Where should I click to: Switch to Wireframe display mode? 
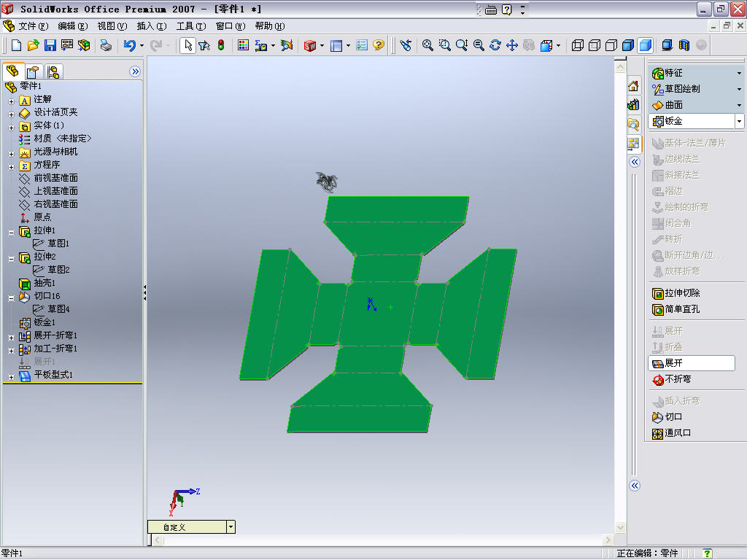578,45
